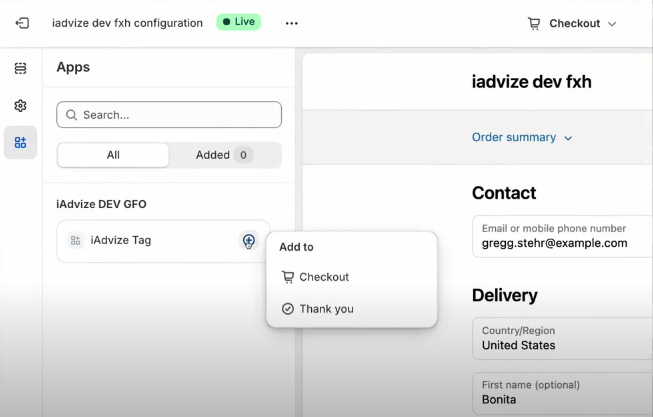The height and width of the screenshot is (417, 653).
Task: Click the iAdvize Tag app block icon
Action: point(75,240)
